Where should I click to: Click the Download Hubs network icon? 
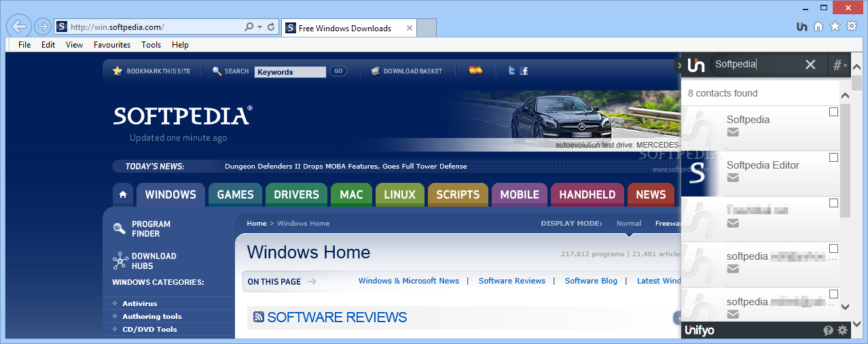[120, 260]
